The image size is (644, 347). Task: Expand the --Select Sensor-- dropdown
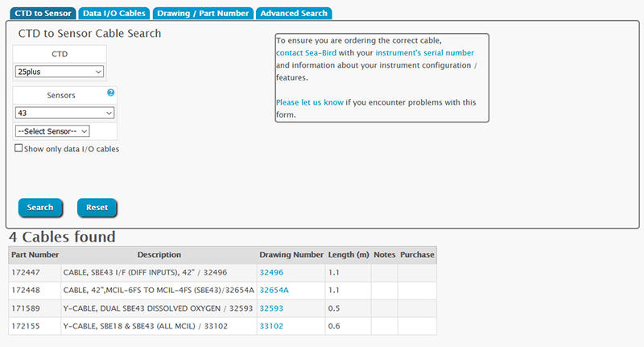(52, 131)
